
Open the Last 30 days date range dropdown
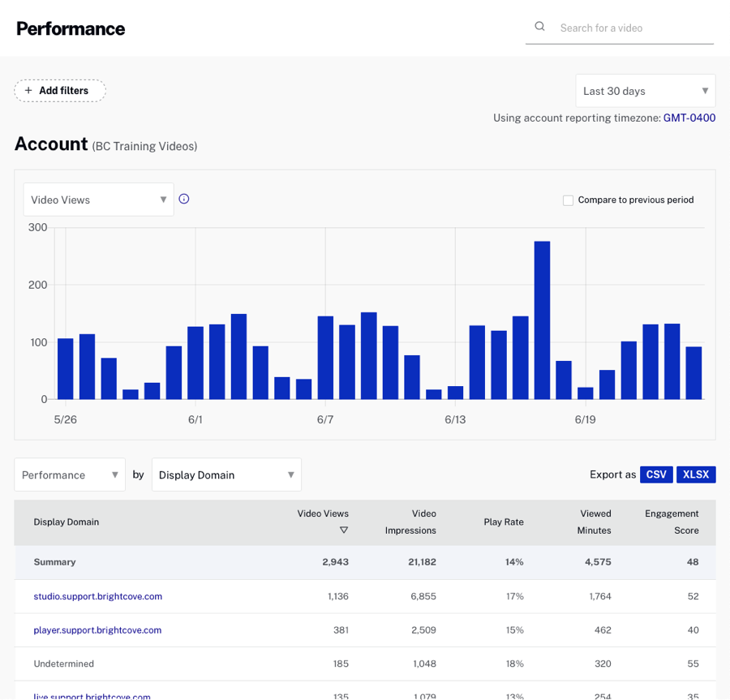645,91
